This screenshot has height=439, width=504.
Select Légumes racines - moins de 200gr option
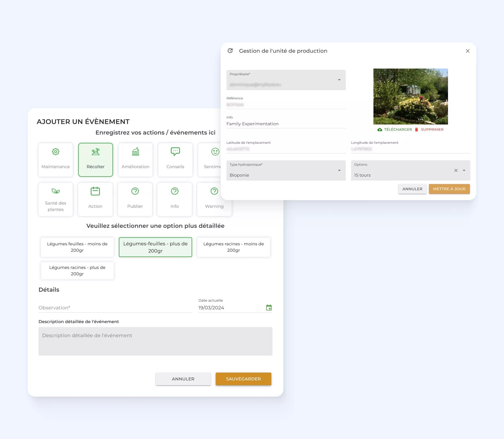tap(233, 247)
